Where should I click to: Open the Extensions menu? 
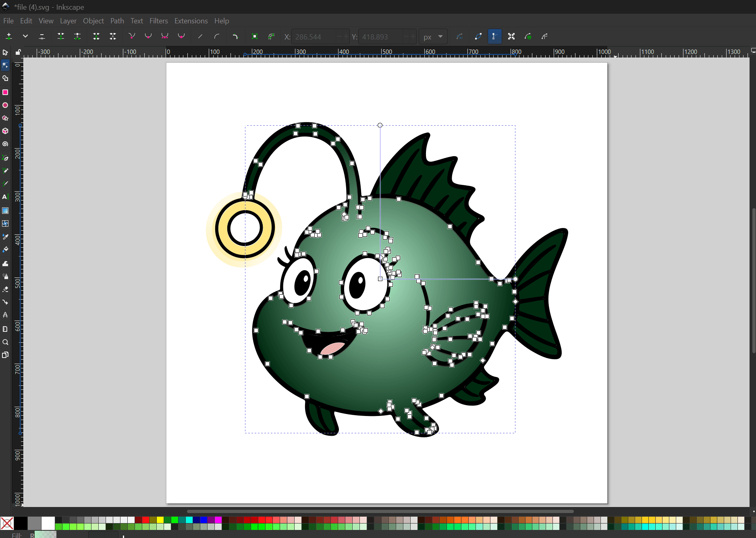point(191,21)
